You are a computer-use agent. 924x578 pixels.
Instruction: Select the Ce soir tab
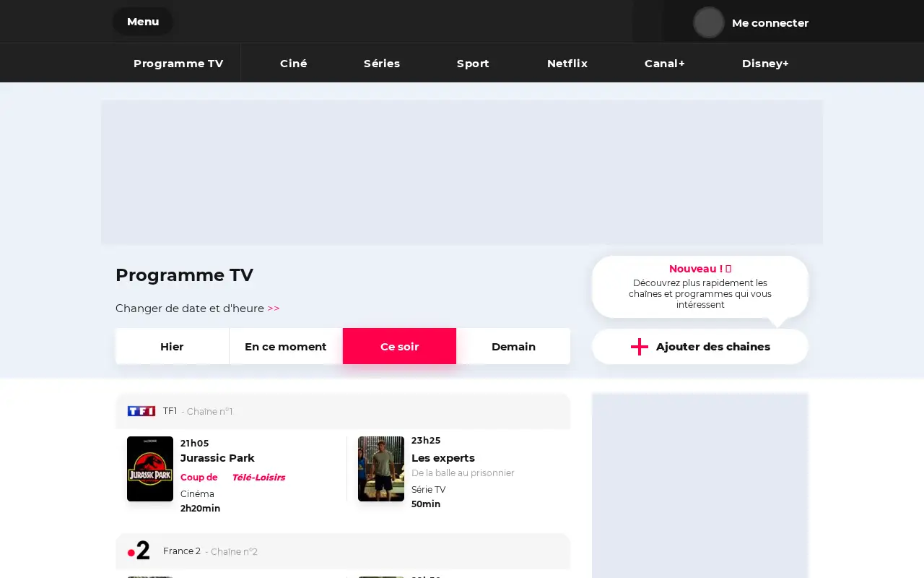point(399,346)
